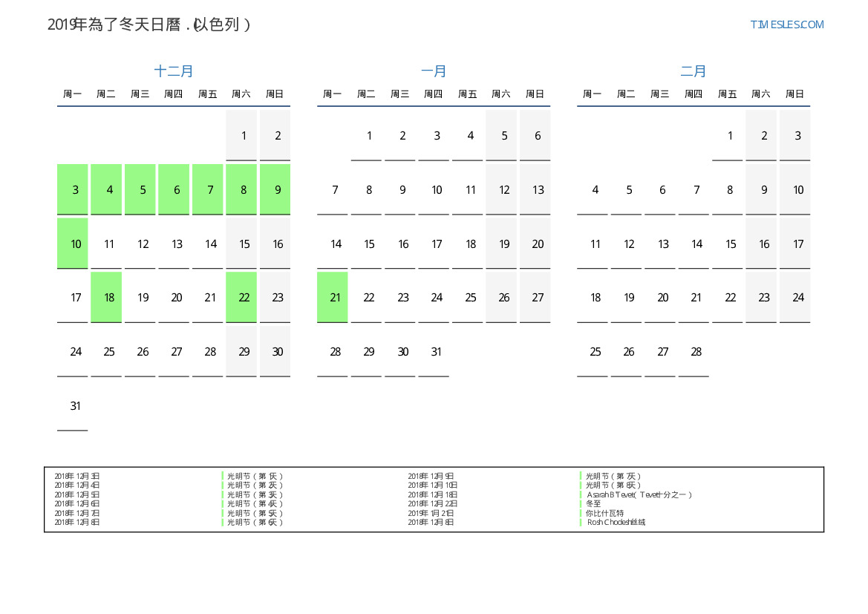Select highlighted December 22 winter solstice cell
This screenshot has height=614, width=868.
241,297
